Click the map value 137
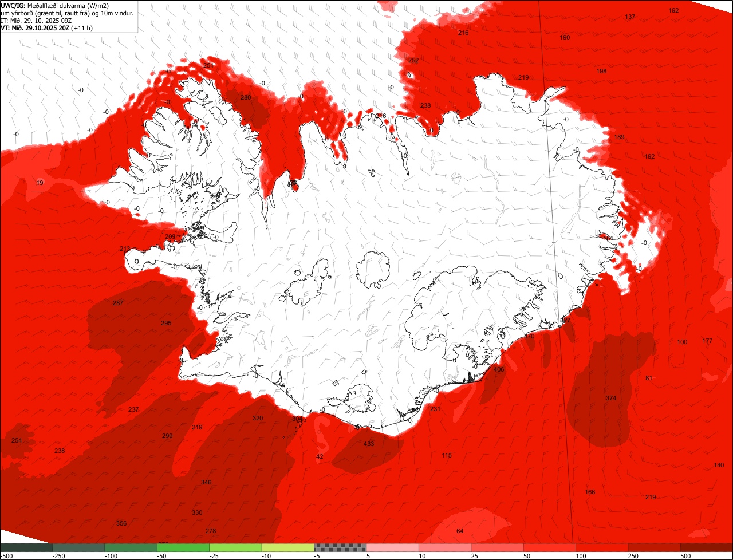Image resolution: width=733 pixels, height=560 pixels. click(x=630, y=17)
